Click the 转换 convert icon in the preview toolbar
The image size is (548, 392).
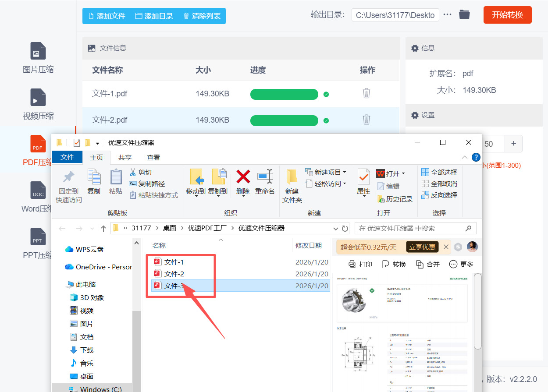393,264
